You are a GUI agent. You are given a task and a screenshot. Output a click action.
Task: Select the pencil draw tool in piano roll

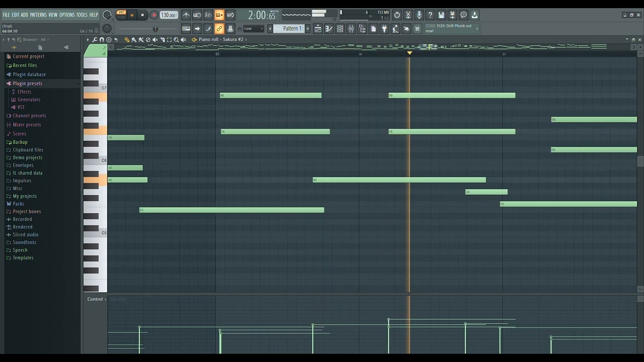pyautogui.click(x=127, y=39)
